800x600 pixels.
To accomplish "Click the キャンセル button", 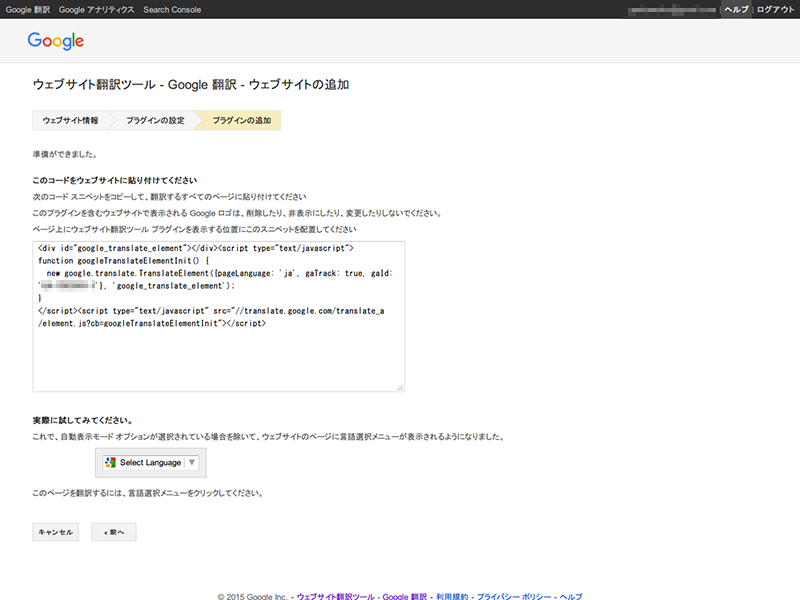I will [x=56, y=532].
